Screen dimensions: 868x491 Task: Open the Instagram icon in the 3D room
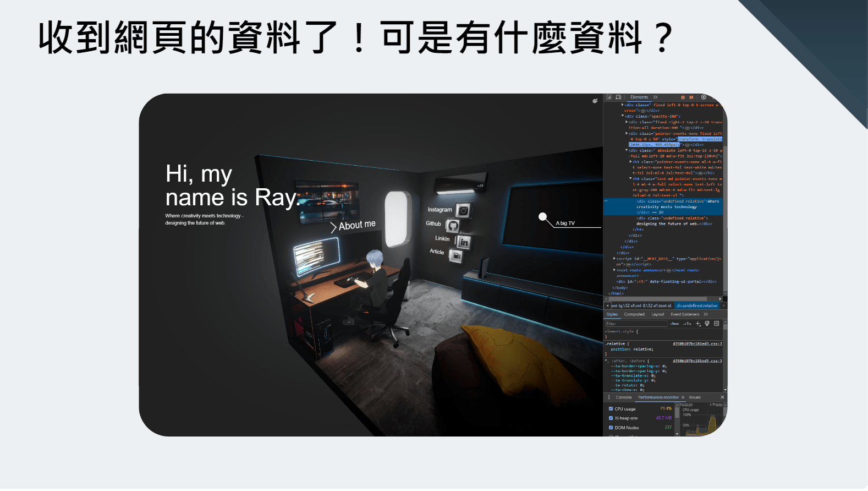(x=464, y=210)
